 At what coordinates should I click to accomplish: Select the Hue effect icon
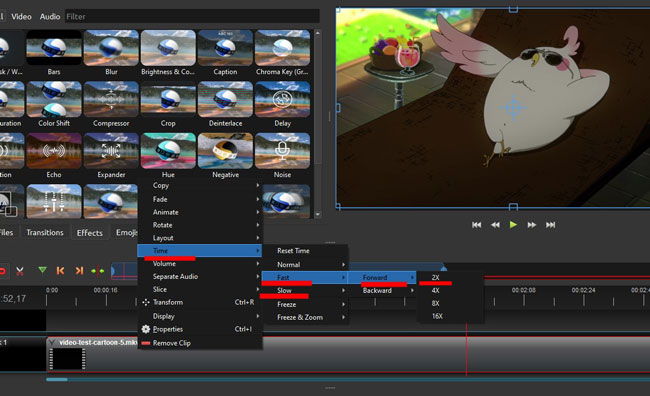coord(168,151)
